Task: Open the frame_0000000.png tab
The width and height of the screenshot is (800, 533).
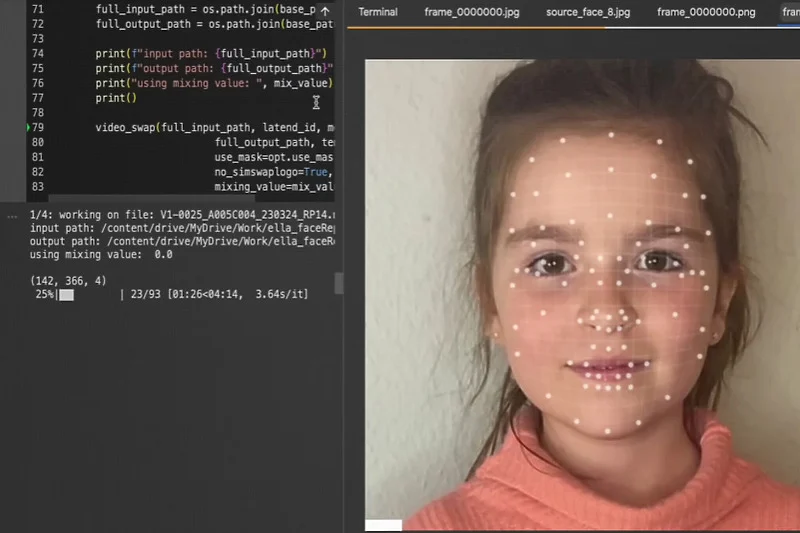Action: [x=706, y=12]
